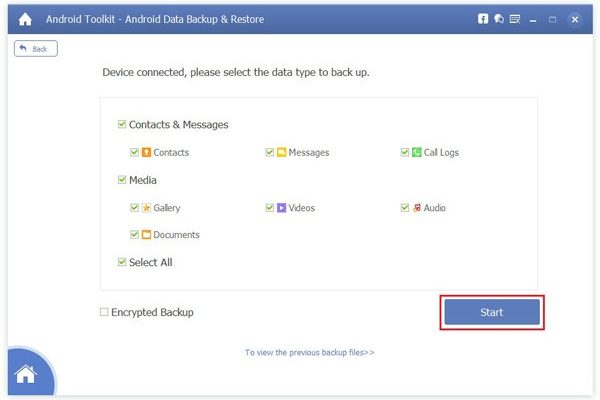Click the chat bubbles support icon
The image size is (600, 400).
[498, 18]
